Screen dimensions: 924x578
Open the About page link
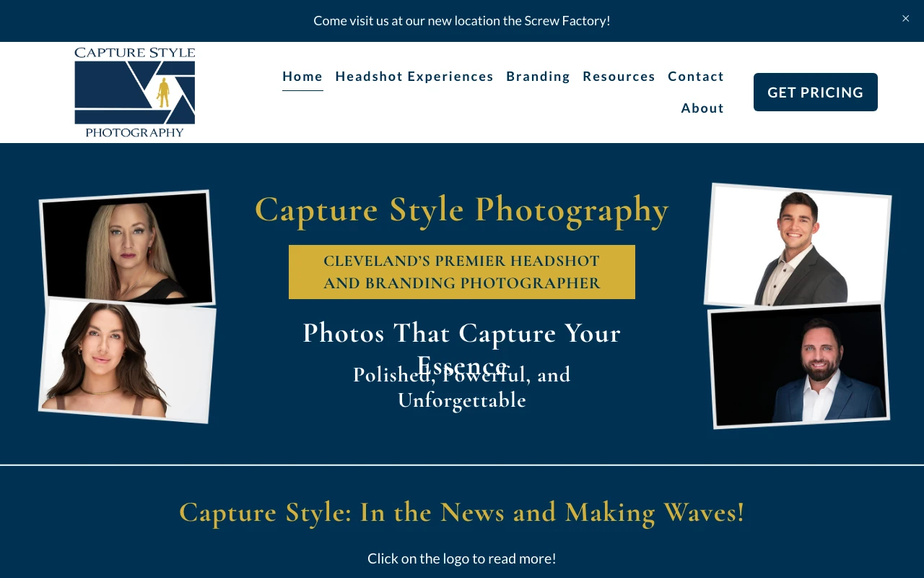click(702, 108)
